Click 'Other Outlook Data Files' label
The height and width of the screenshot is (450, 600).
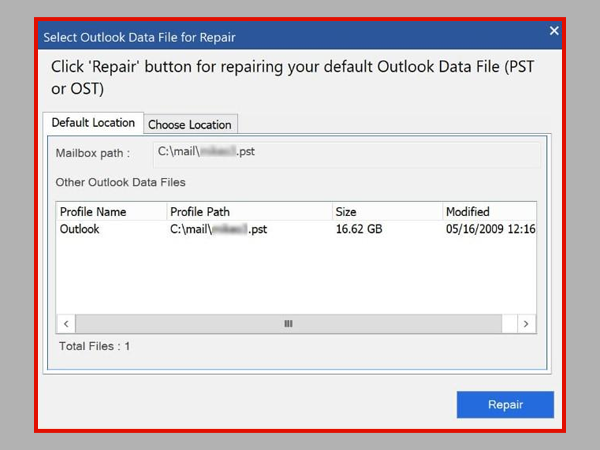[x=121, y=182]
